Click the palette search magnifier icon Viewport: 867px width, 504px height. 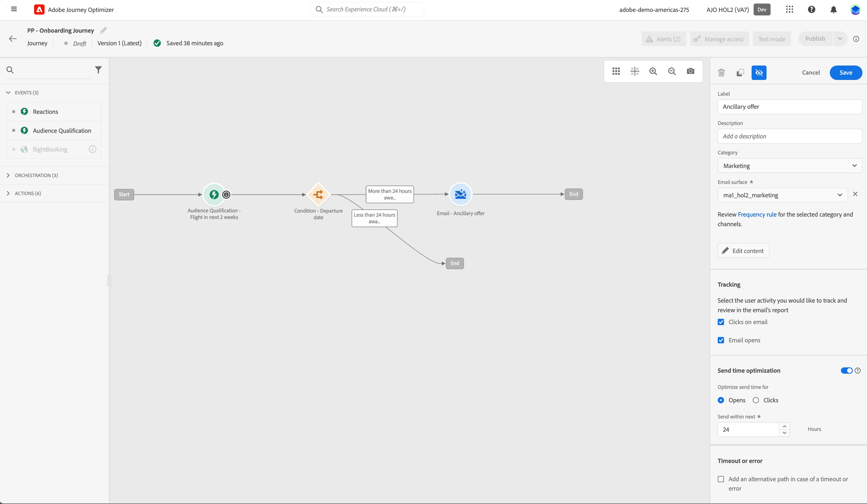click(10, 70)
